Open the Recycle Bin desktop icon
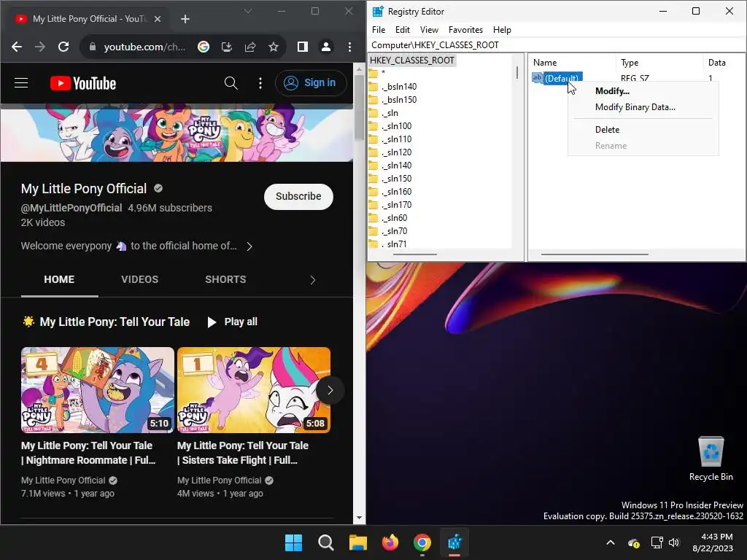 (711, 458)
